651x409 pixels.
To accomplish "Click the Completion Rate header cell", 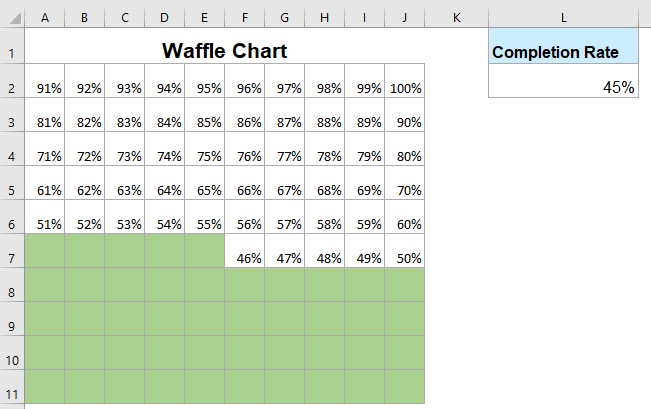I will pyautogui.click(x=563, y=50).
